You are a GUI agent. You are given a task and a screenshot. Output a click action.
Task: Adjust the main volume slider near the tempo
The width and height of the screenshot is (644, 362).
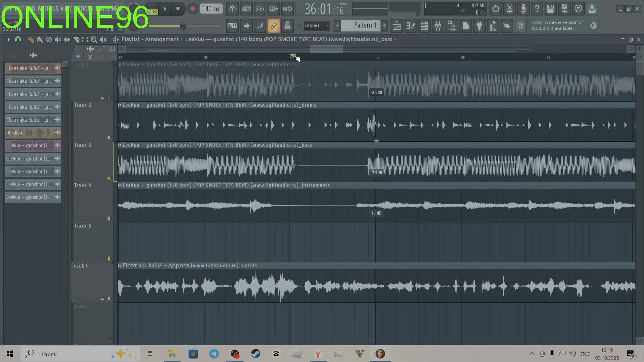183,26
